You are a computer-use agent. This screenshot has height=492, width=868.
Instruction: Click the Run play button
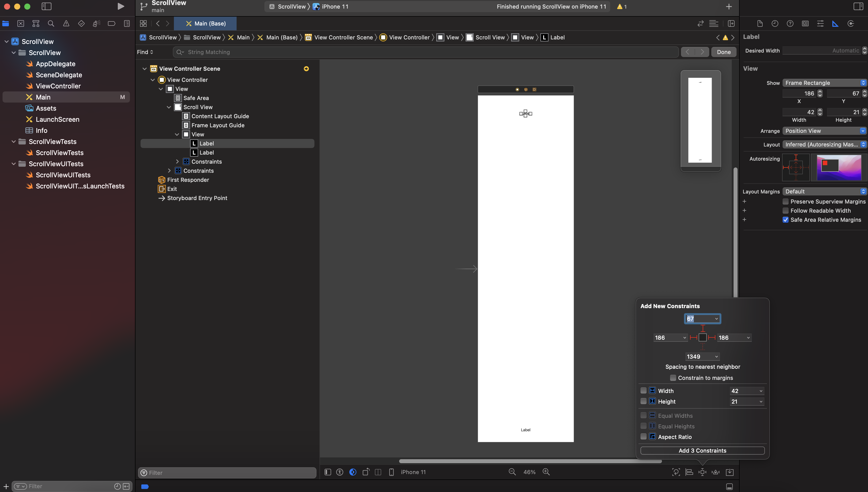pos(120,6)
